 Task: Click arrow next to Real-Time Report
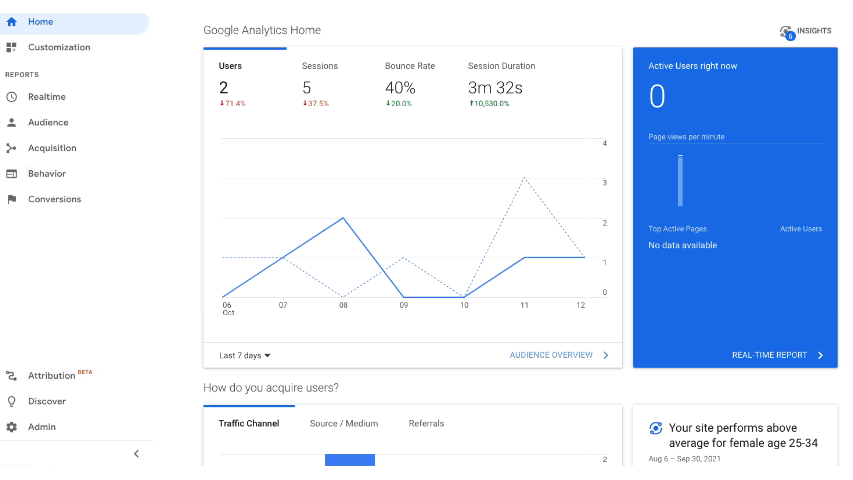(x=820, y=355)
